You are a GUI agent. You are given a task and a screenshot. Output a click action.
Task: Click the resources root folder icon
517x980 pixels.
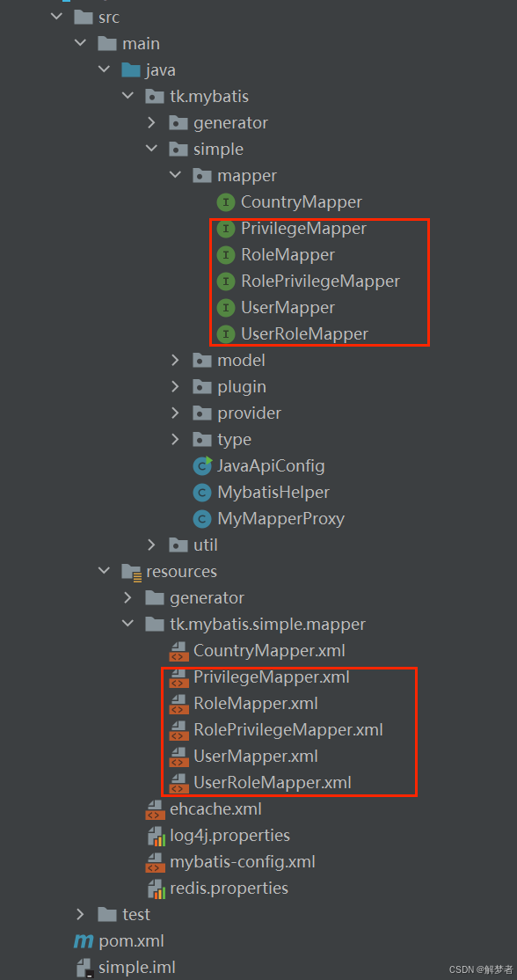point(131,571)
